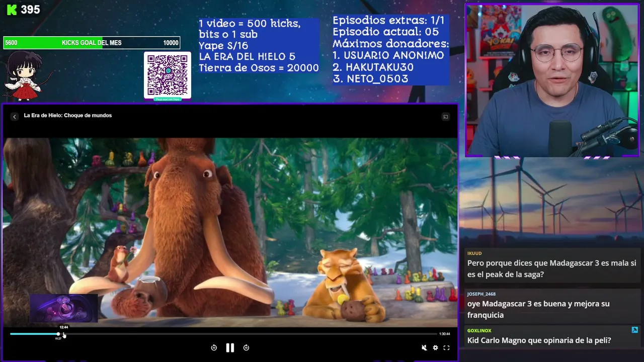Click the 'LA ERA DEL HIELO 5' overlay text
644x362 pixels.
[247, 57]
